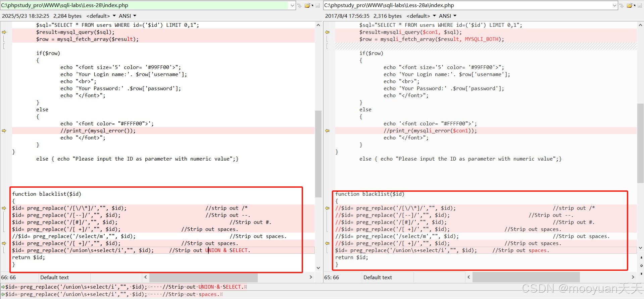This screenshot has width=644, height=299.
Task: Jump to previous difference section button
Action: [x=641, y=258]
